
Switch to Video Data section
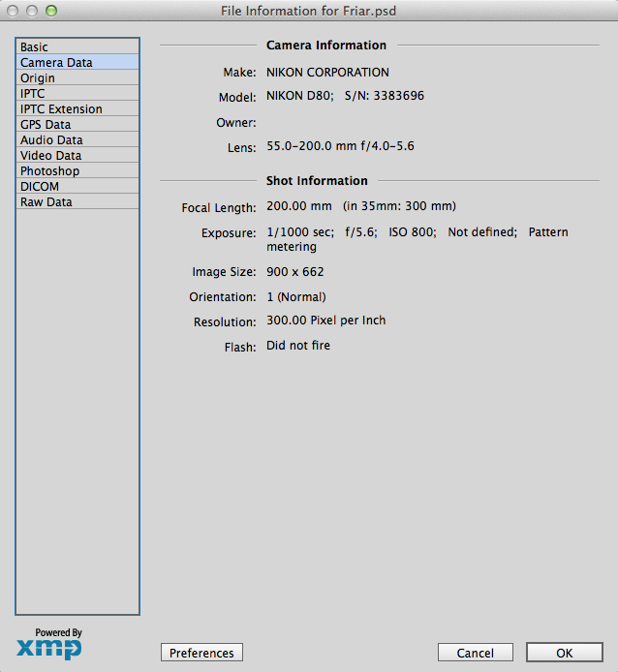(77, 155)
